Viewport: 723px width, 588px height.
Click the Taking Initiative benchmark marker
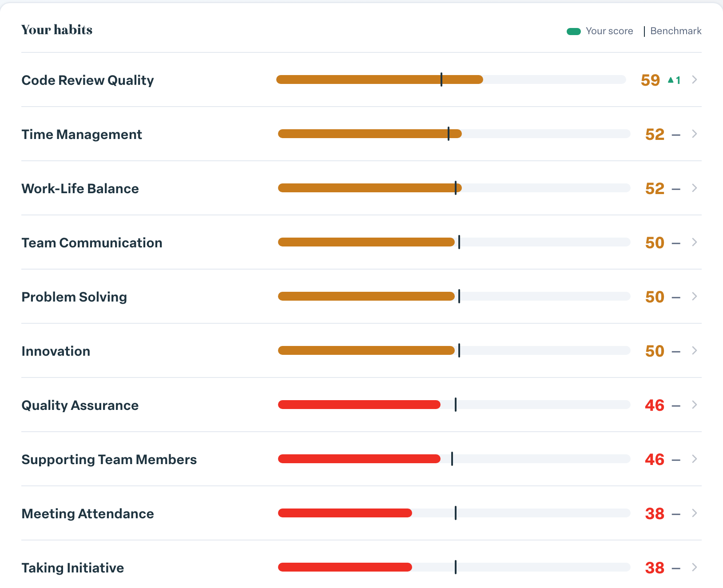pyautogui.click(x=456, y=567)
